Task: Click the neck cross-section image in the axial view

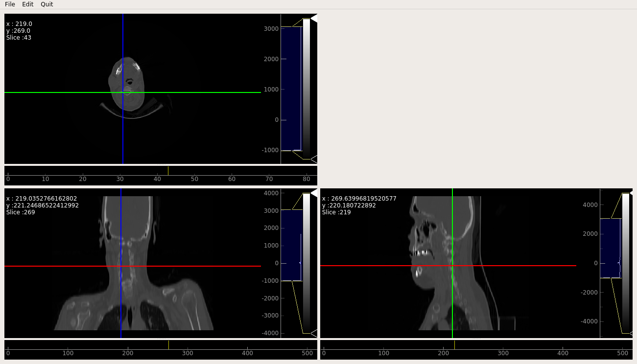Action: 127,84
